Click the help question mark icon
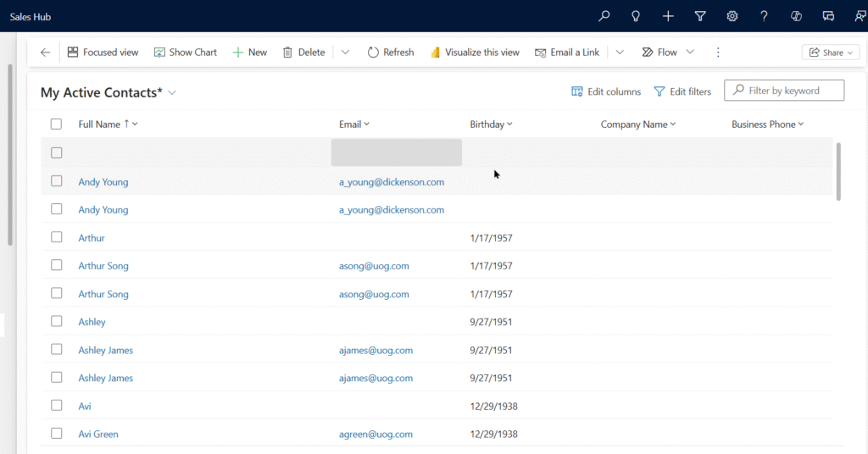Image resolution: width=868 pixels, height=454 pixels. pyautogui.click(x=764, y=16)
